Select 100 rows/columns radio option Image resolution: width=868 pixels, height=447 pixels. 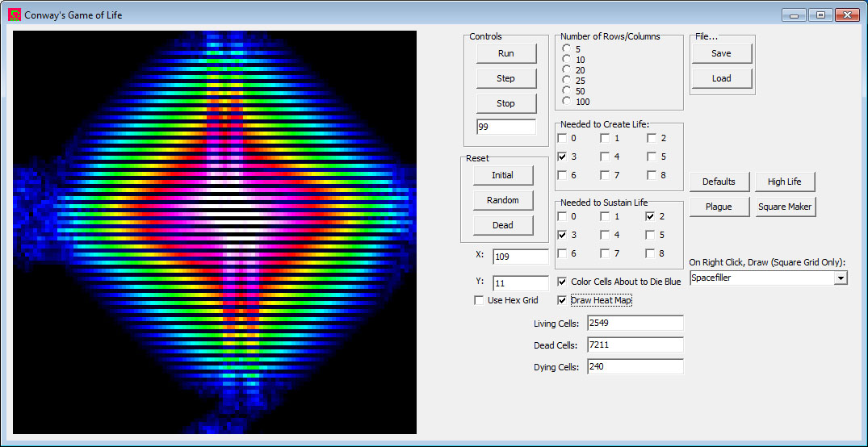click(566, 101)
